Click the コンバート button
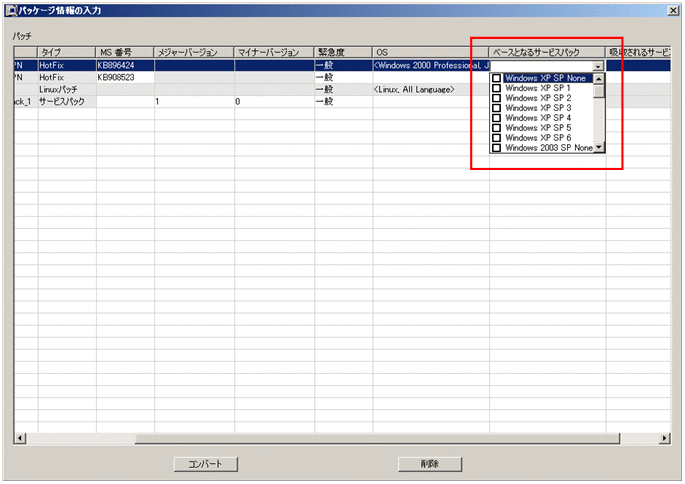Image resolution: width=685 pixels, height=484 pixels. (205, 464)
